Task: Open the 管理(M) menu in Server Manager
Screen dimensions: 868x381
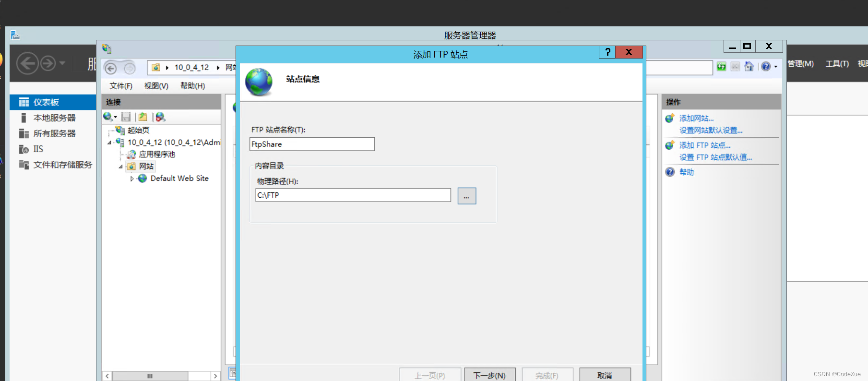Action: point(801,64)
